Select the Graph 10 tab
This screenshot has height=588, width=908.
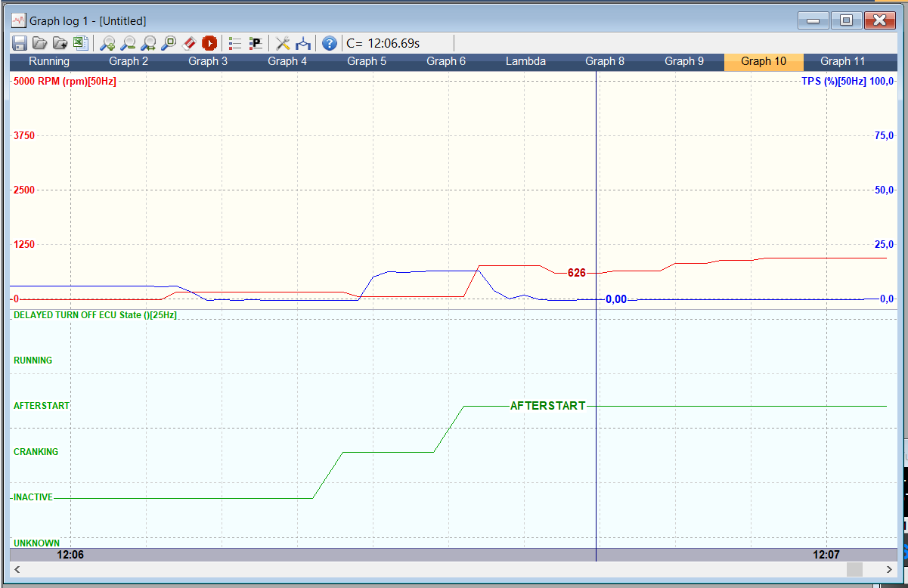tap(764, 62)
